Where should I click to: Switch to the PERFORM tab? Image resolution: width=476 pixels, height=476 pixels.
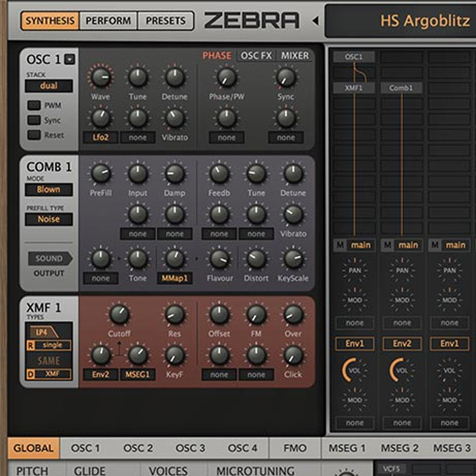pos(108,21)
